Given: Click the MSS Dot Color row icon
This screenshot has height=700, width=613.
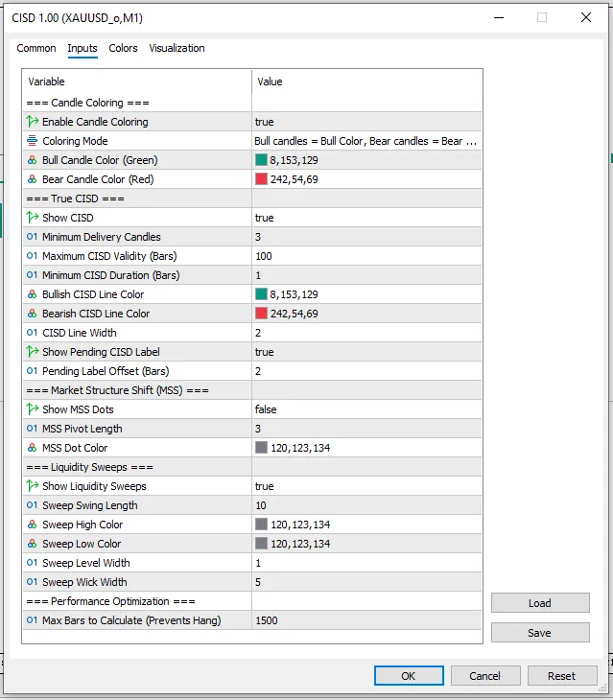Looking at the screenshot, I should 33,447.
